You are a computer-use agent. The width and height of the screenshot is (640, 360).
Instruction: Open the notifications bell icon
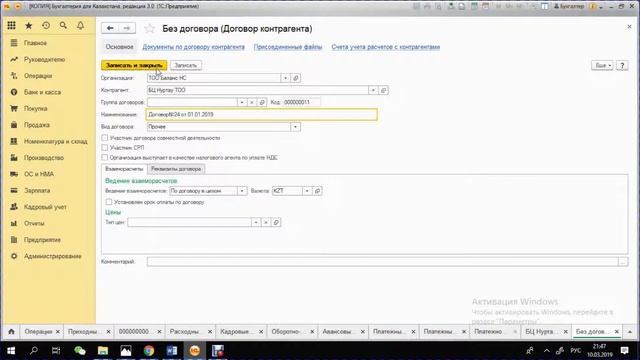80,25
